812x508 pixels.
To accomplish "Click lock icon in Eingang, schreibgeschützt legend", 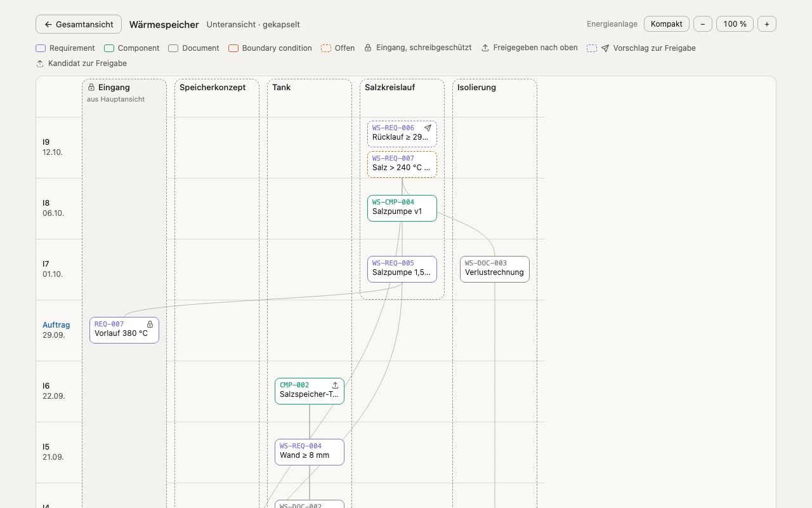I will (368, 48).
